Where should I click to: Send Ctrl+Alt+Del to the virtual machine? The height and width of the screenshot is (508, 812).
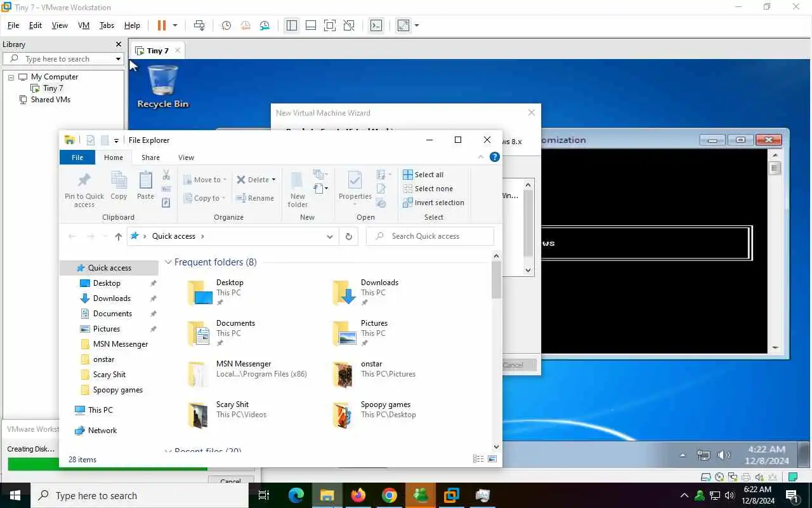click(x=199, y=25)
